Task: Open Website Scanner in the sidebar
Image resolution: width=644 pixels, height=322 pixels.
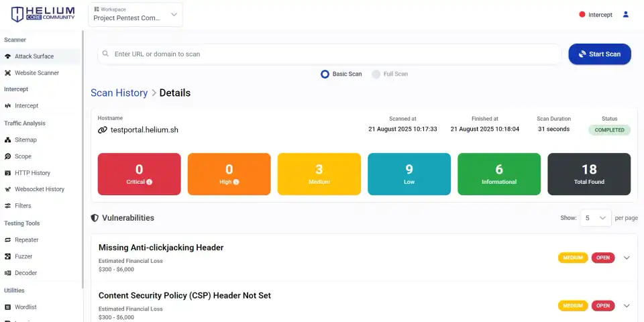Action: click(37, 72)
